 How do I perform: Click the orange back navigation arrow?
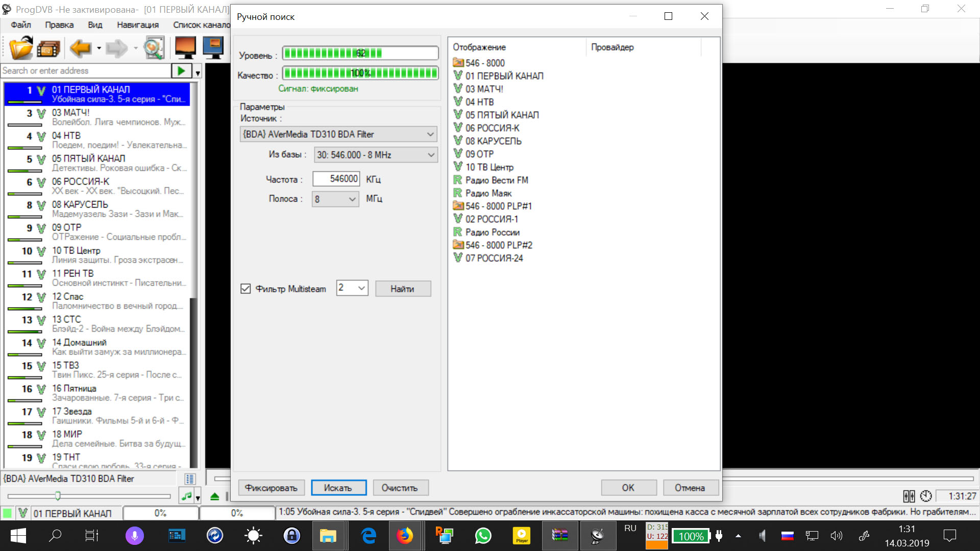80,48
